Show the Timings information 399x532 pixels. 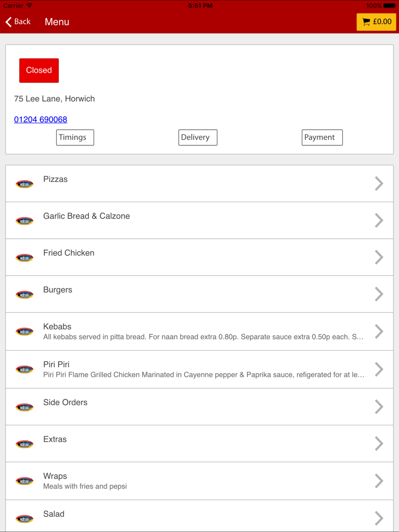click(75, 138)
